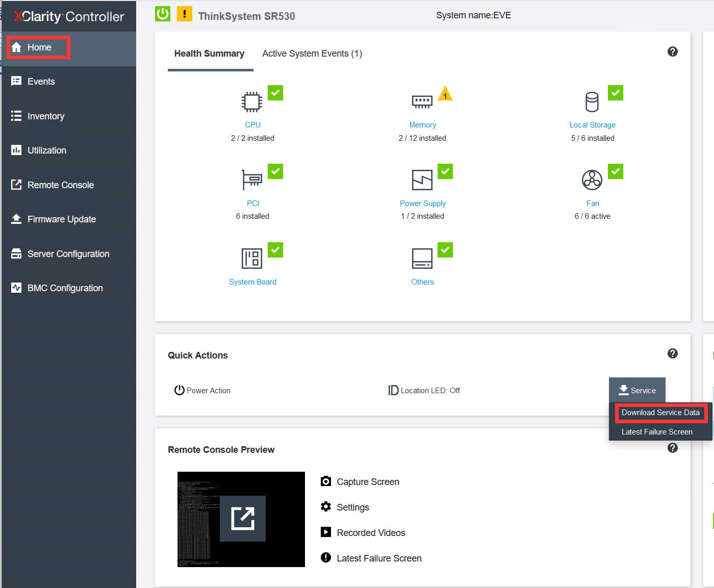Open the Power Action menu
This screenshot has width=714, height=588.
[x=202, y=391]
